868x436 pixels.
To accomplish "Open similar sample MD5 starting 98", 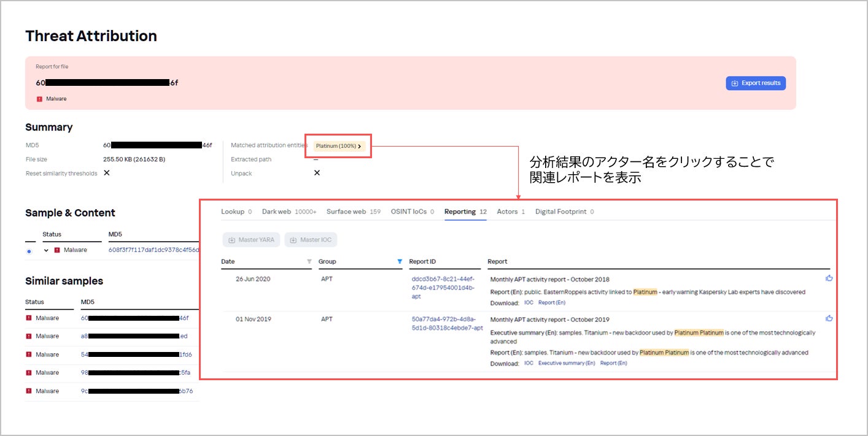I will pyautogui.click(x=136, y=373).
